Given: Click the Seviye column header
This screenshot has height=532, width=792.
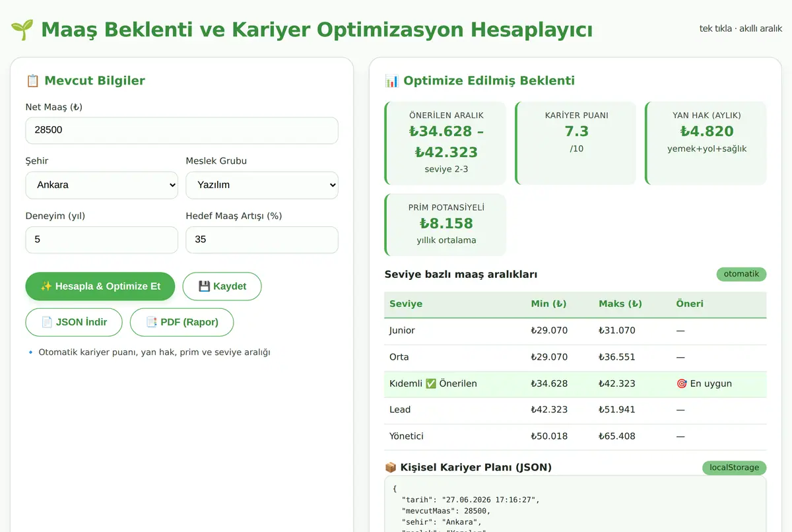Looking at the screenshot, I should [x=406, y=304].
